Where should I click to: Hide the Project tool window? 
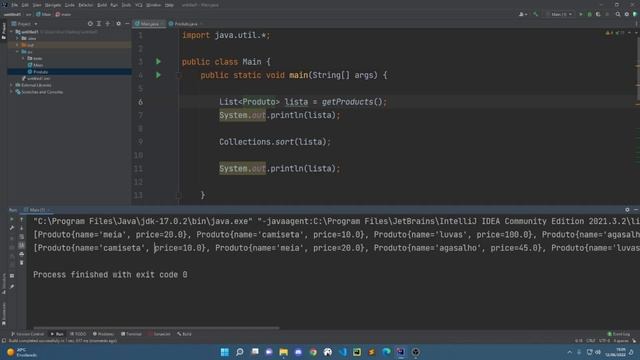pos(127,24)
